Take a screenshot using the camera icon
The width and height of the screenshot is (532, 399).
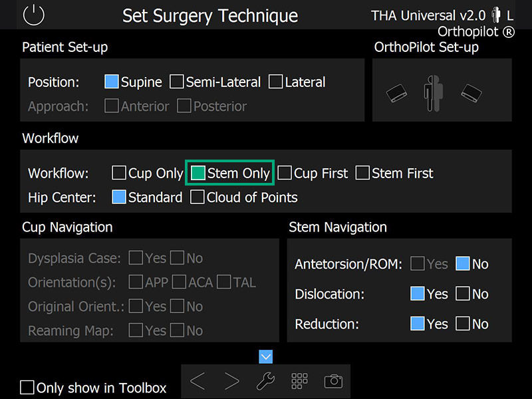(x=334, y=380)
